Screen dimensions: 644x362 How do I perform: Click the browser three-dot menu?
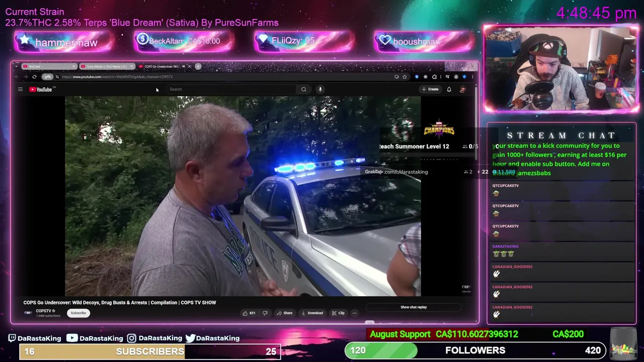tap(472, 77)
